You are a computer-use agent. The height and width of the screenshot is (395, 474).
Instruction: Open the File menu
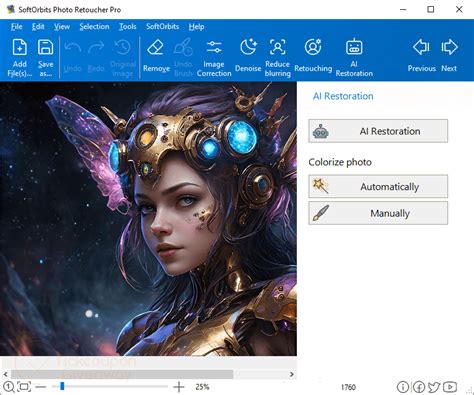point(16,27)
